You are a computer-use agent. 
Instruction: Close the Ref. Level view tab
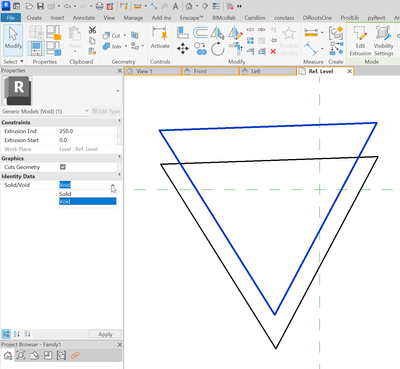(349, 71)
